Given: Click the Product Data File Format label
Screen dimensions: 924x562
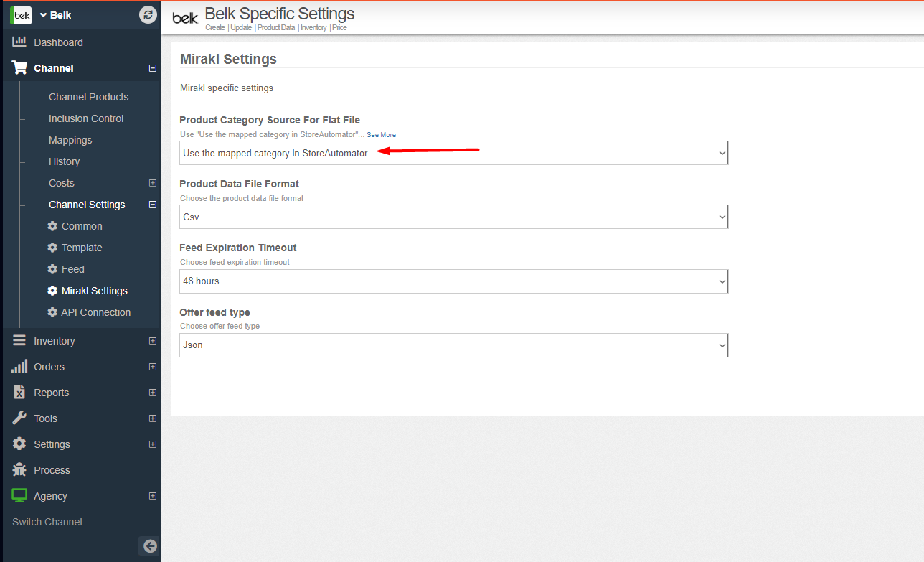Looking at the screenshot, I should tap(239, 184).
